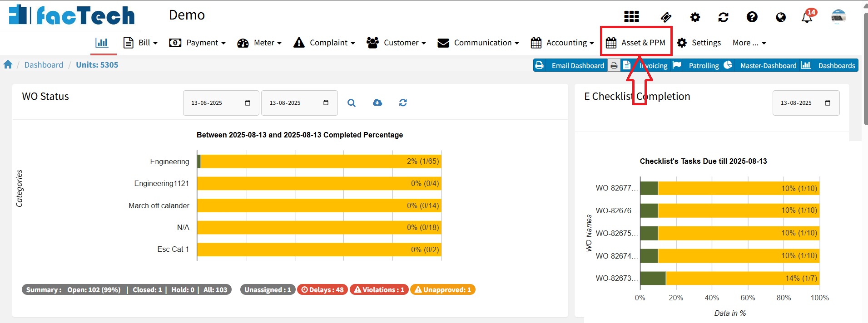The width and height of the screenshot is (868, 323).
Task: Click the globe language icon
Action: [780, 17]
